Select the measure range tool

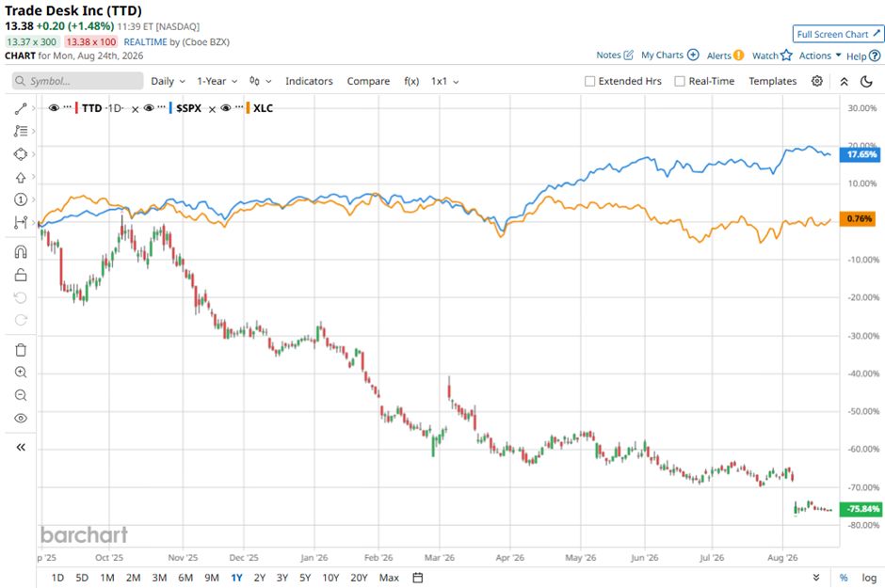tap(21, 222)
